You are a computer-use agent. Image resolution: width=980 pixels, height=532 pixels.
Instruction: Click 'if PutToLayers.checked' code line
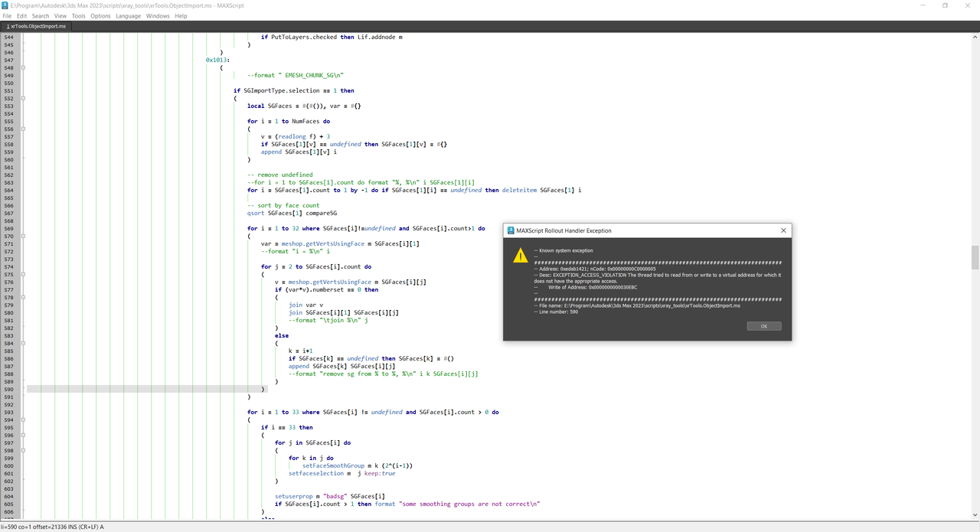point(332,37)
